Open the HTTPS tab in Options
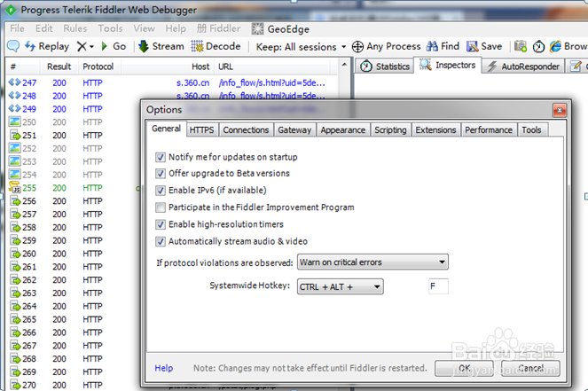Viewport: 588px width, 391px height. pyautogui.click(x=201, y=130)
